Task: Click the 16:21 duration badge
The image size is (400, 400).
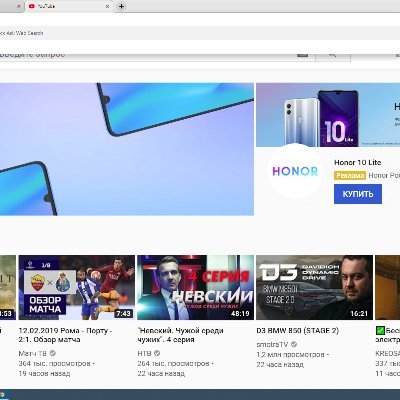Action: pos(359,314)
